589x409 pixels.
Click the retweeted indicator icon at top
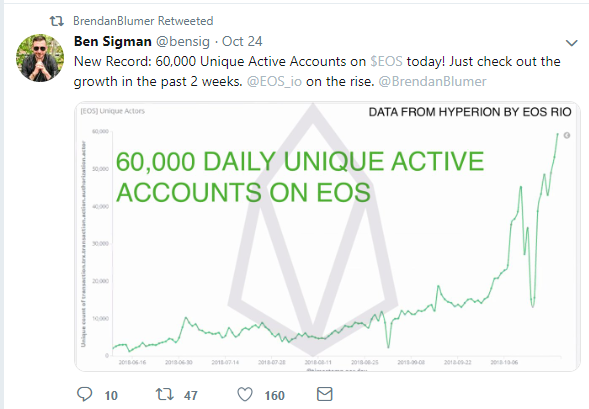57,21
